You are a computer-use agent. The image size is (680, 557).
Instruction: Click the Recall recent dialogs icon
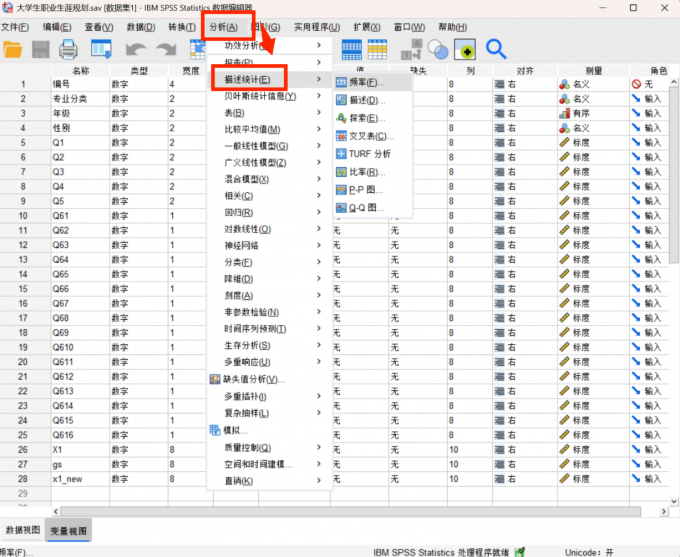(x=101, y=49)
